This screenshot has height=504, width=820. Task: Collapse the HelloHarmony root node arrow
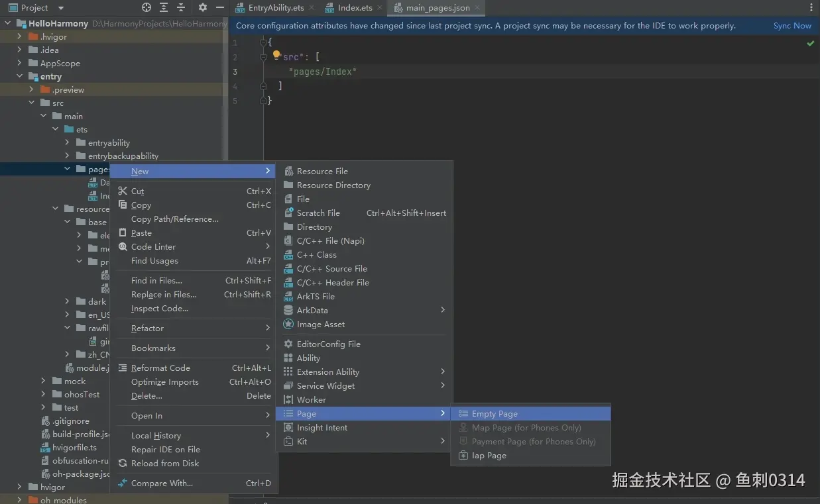coord(8,23)
